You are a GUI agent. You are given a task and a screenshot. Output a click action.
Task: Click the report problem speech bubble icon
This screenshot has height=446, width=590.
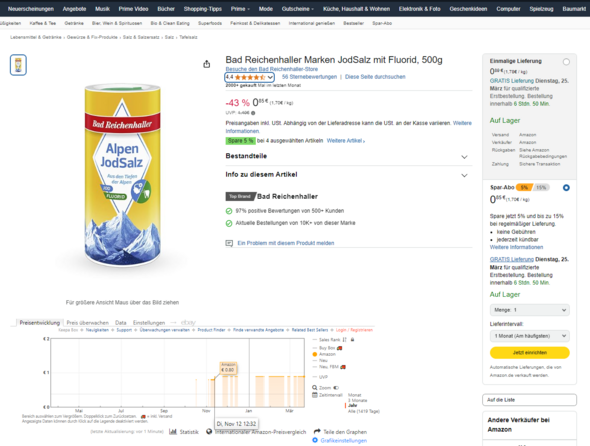[x=229, y=243]
